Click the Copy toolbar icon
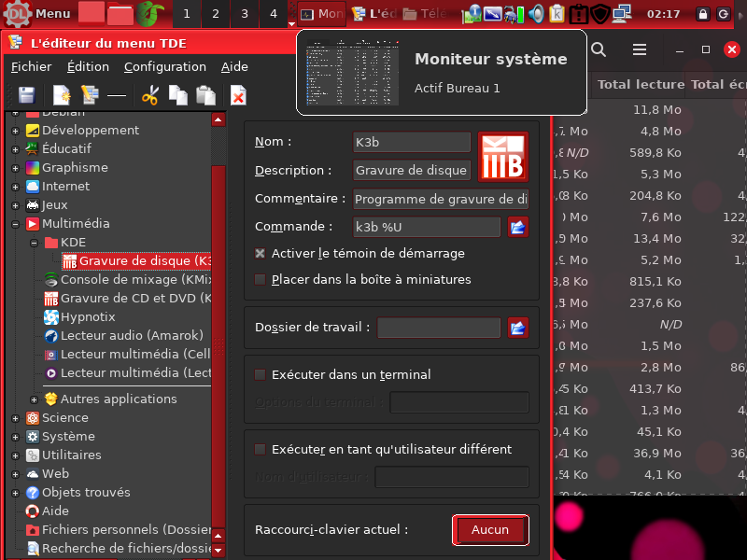 [x=177, y=95]
